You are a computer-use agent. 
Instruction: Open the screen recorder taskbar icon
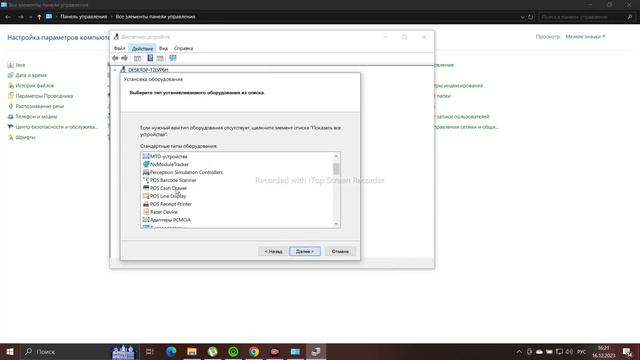pos(275,351)
